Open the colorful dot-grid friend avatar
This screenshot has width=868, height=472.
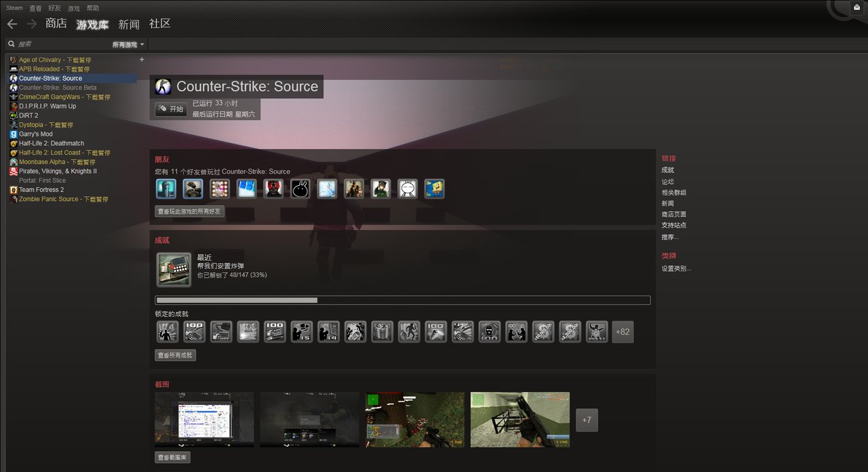click(220, 189)
